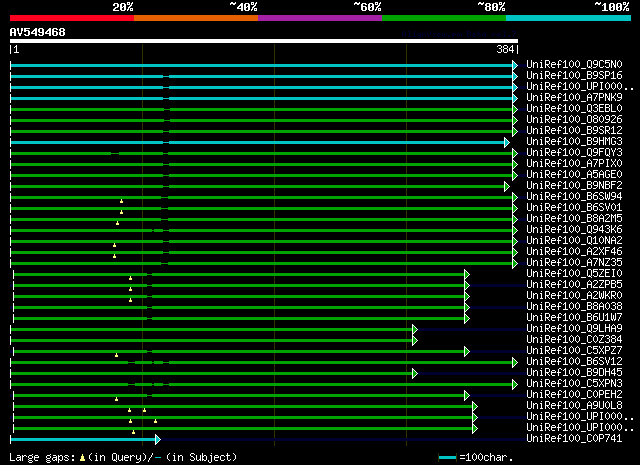Click the arrowhead ending the Q9LHA9 alignment
The height and width of the screenshot is (465, 640).
point(415,329)
